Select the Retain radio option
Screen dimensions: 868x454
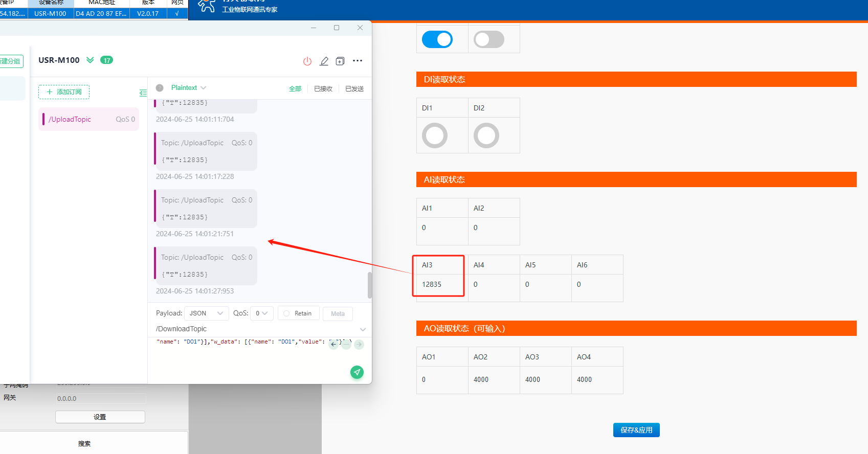[x=298, y=313]
